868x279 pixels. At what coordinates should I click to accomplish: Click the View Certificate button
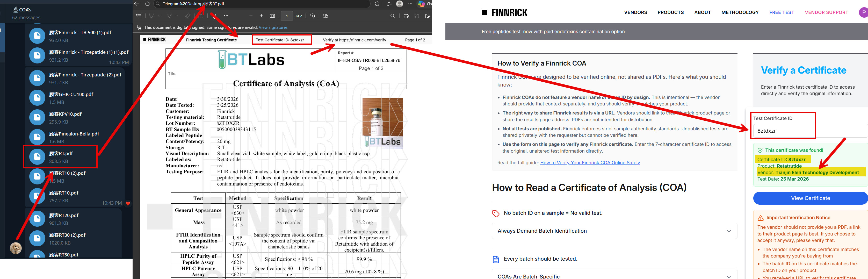pyautogui.click(x=810, y=198)
